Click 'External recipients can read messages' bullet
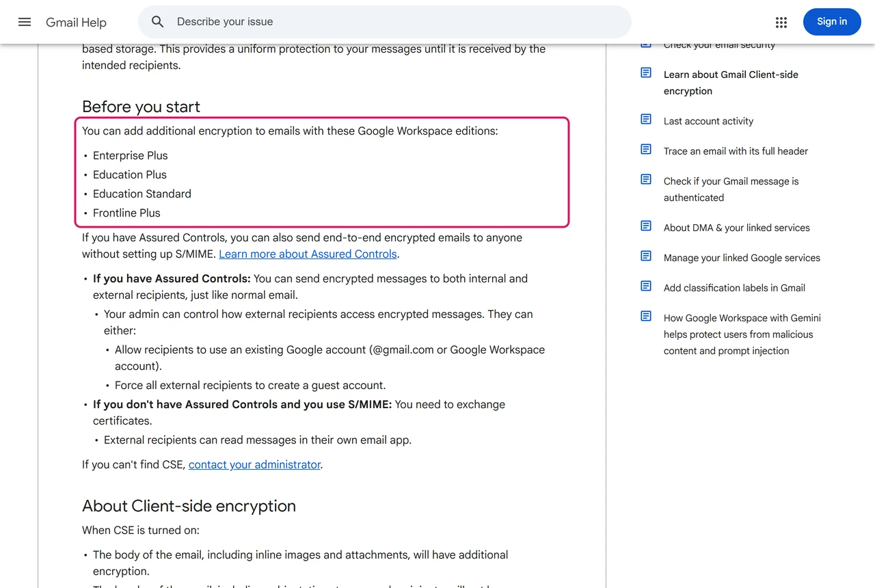This screenshot has height=588, width=875. click(258, 440)
